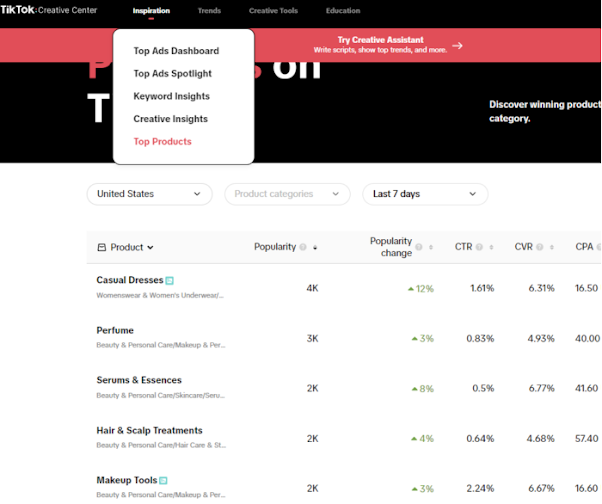Click Casual Dresses CTR value 1.61%

click(482, 288)
